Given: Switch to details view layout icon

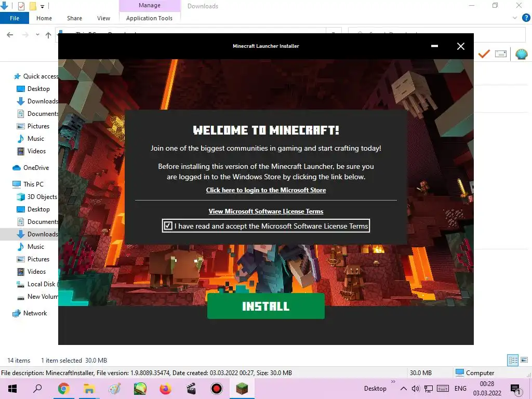Looking at the screenshot, I should click(513, 361).
